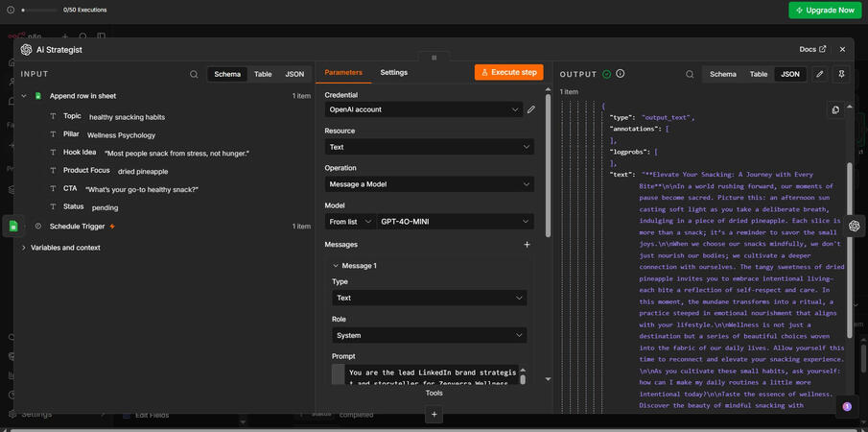Edit the OpenAI credential pencil icon

point(531,109)
